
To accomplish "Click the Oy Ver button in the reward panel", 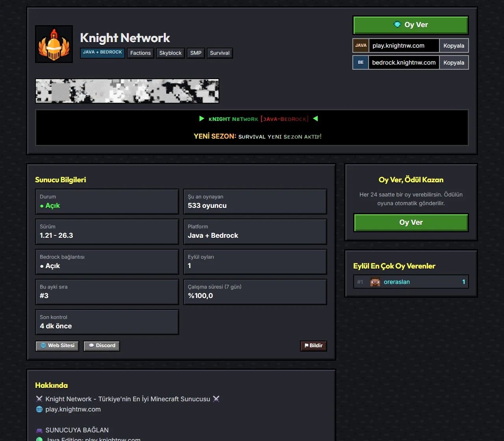I will (x=411, y=222).
